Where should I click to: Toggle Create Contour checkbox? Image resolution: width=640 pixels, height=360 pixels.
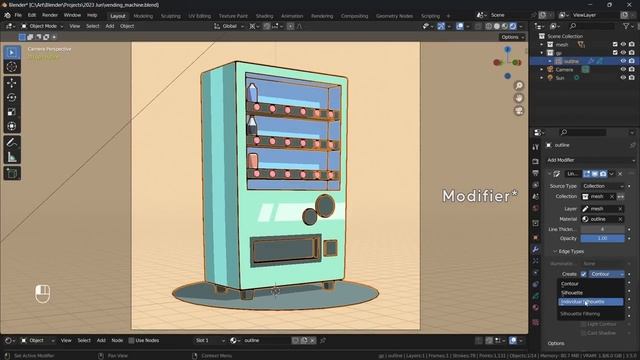point(584,274)
